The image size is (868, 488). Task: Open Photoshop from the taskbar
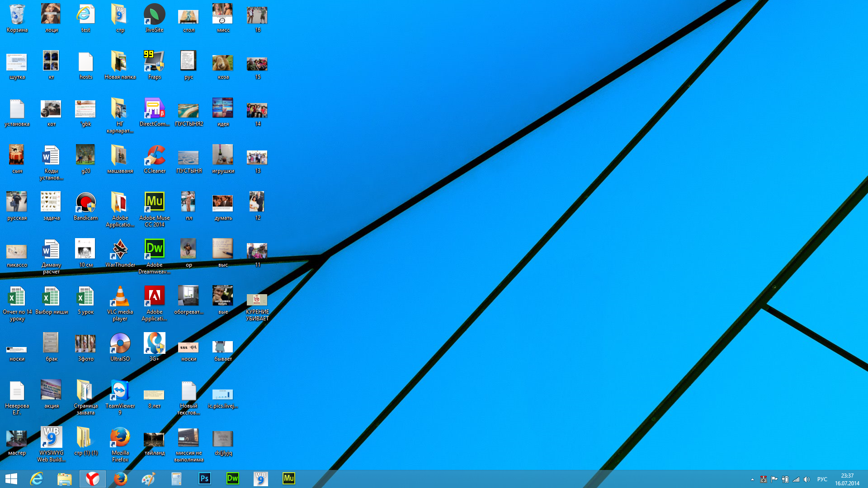pos(204,479)
